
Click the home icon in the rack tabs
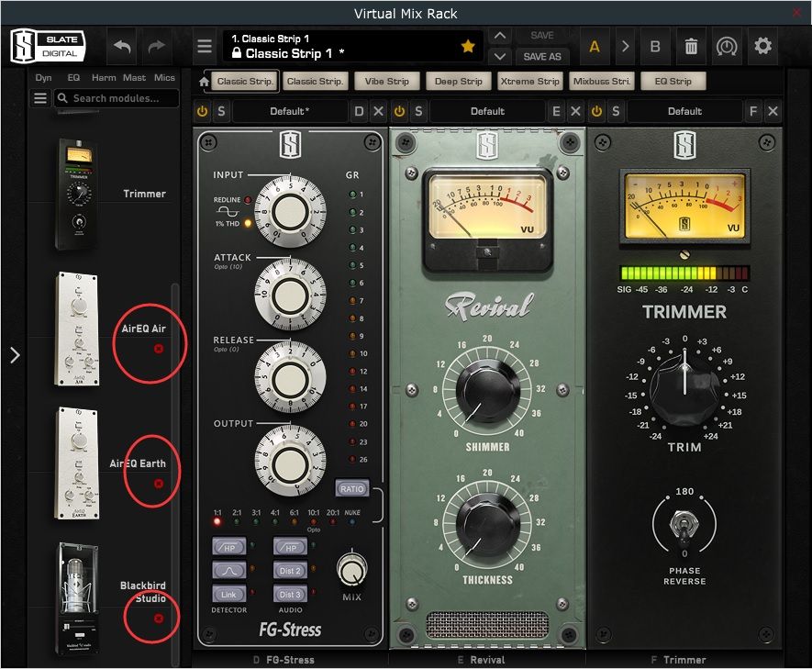(x=204, y=82)
